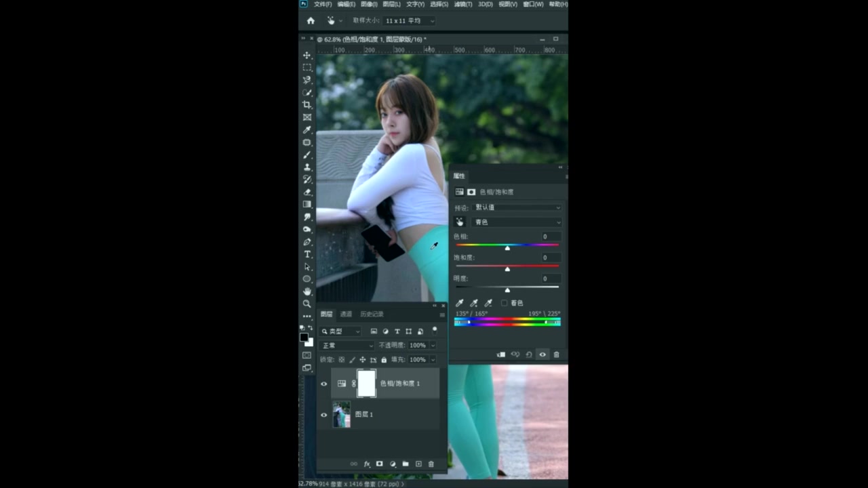Click the create new layer icon
Viewport: 868px width, 488px height.
(x=418, y=464)
